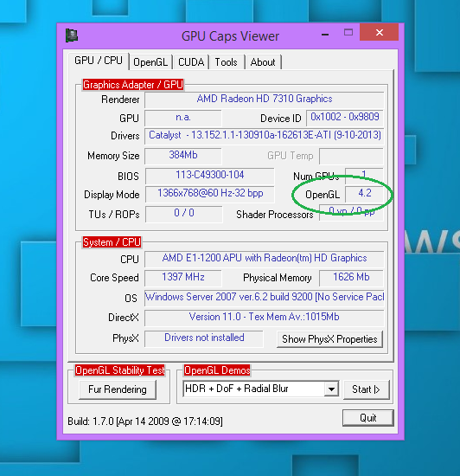
Task: Click the Shader Processors value field
Action: point(351,213)
